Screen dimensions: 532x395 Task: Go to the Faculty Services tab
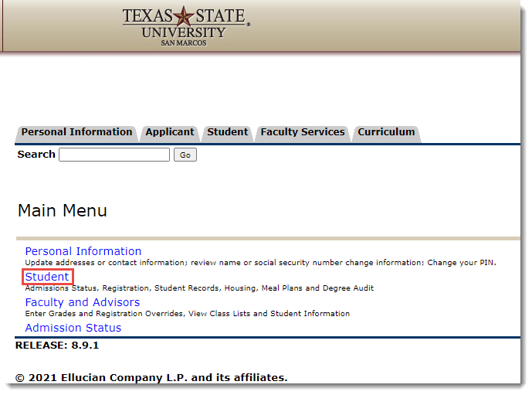tap(303, 132)
